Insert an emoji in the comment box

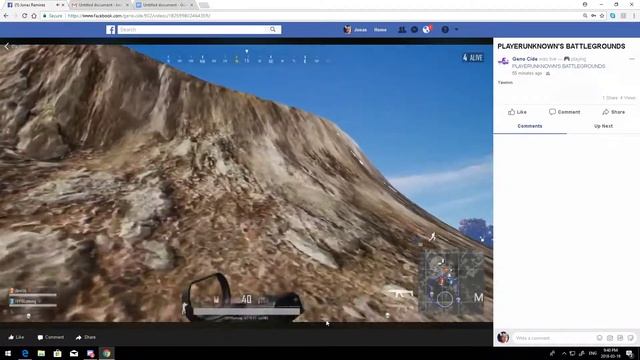(600, 338)
